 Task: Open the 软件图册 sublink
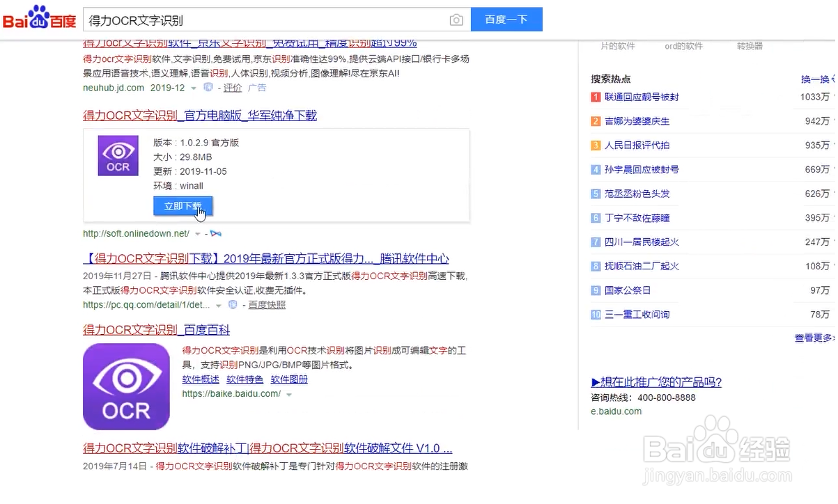click(289, 379)
